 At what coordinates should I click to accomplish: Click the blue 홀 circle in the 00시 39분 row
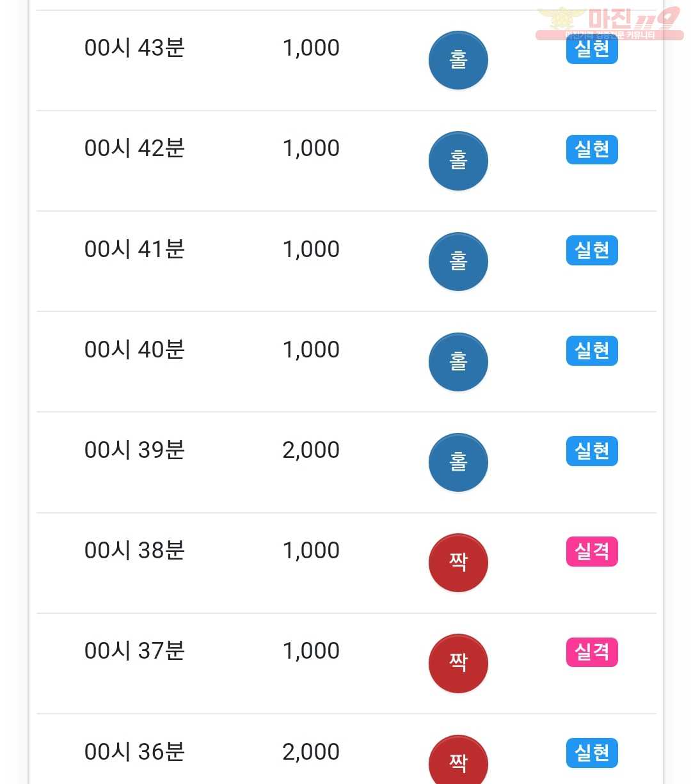pyautogui.click(x=458, y=462)
